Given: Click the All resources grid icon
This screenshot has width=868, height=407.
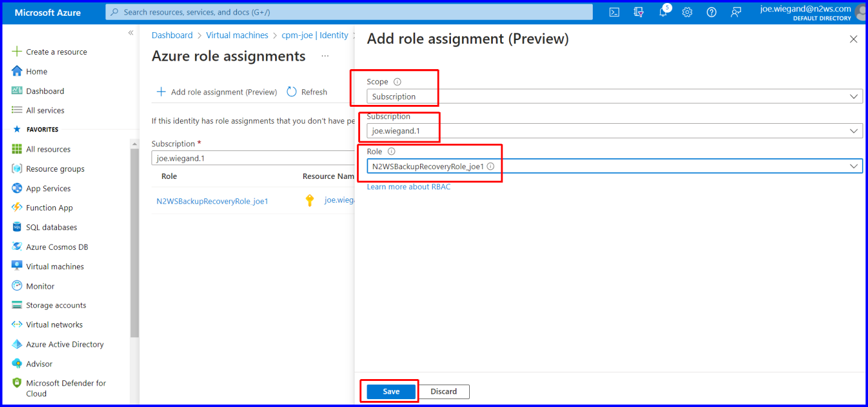Looking at the screenshot, I should [x=17, y=149].
